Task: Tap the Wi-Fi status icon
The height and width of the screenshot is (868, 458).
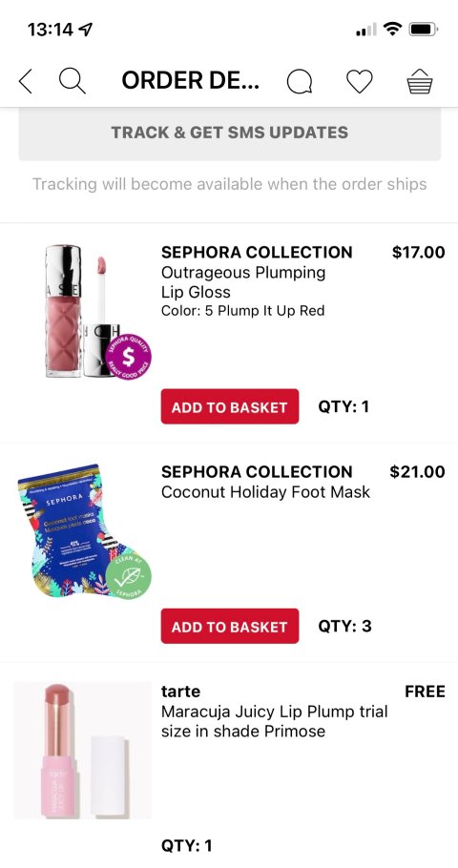Action: [393, 29]
